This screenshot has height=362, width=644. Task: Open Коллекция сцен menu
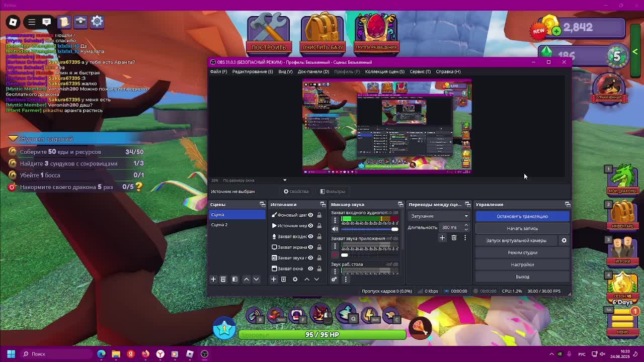384,71
